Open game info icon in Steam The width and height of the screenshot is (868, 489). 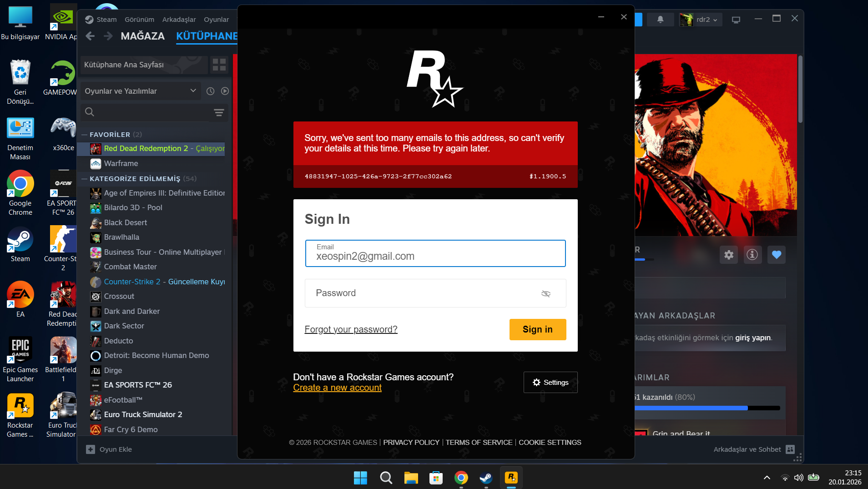pos(752,255)
